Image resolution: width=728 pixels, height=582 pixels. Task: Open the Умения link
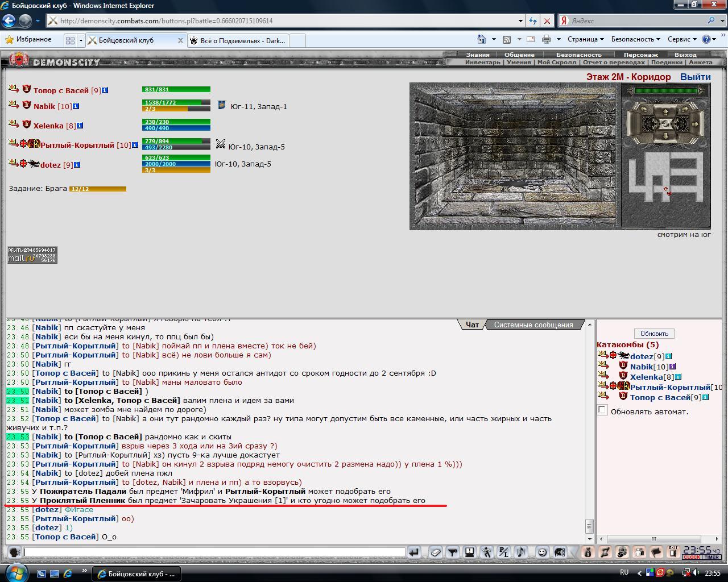(519, 63)
